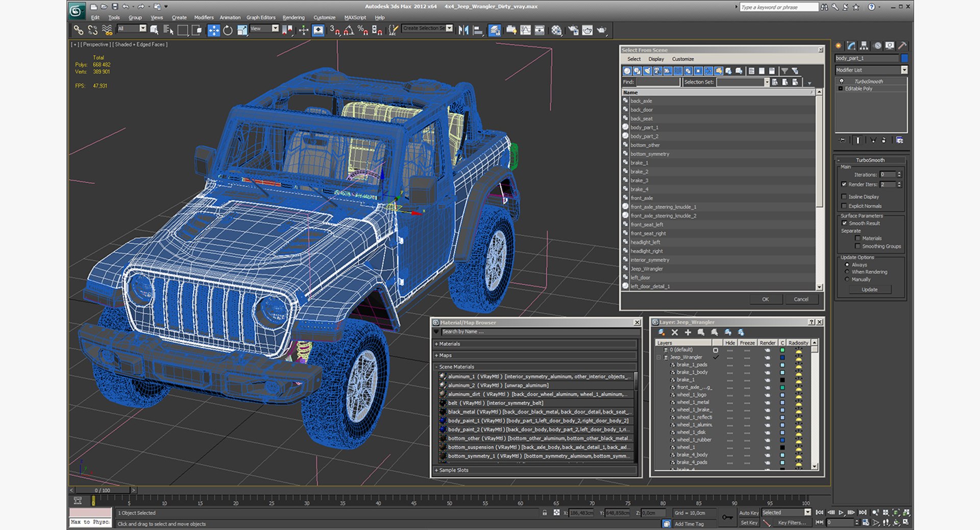Image resolution: width=980 pixels, height=530 pixels.
Task: Enable Separate by Smoothing Groups checkbox
Action: 857,246
